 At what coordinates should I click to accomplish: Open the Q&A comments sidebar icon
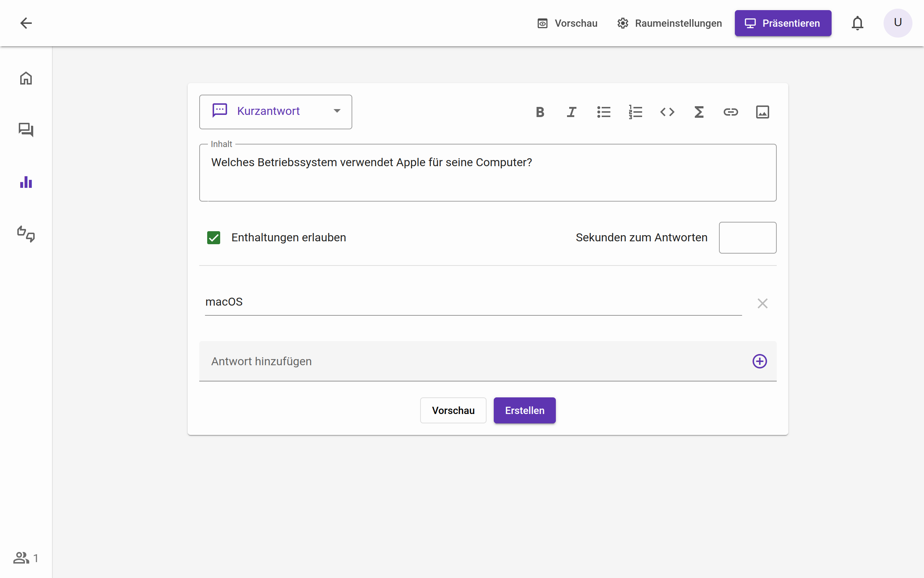(26, 130)
